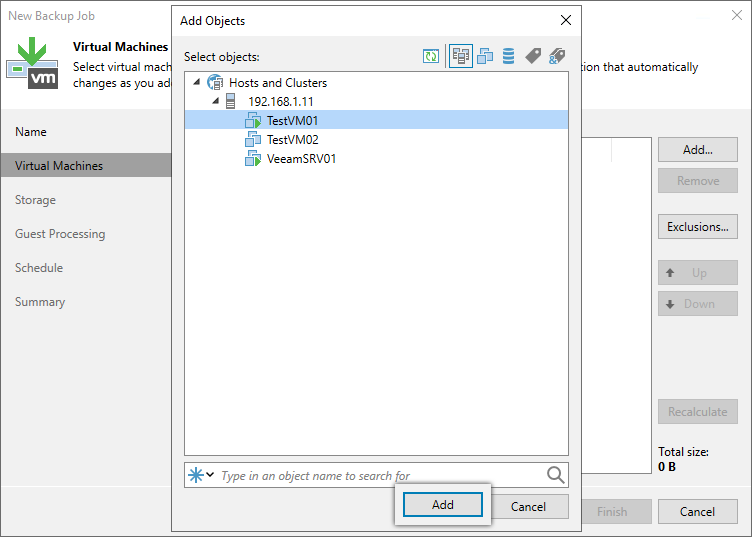Open Exclusions... in New Backup Job

698,226
